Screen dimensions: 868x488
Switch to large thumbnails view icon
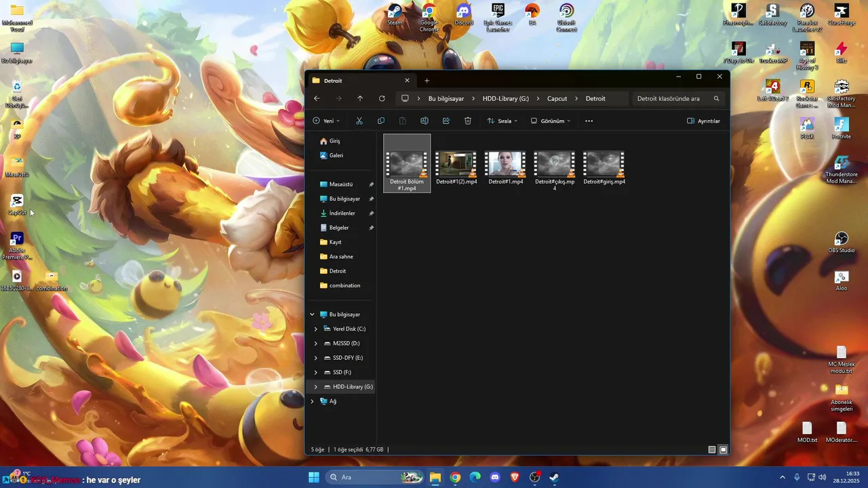pyautogui.click(x=723, y=449)
